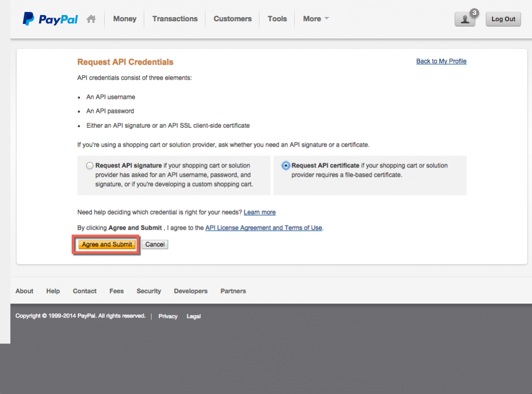Click the Log Out button
The image size is (532, 394).
click(x=502, y=19)
